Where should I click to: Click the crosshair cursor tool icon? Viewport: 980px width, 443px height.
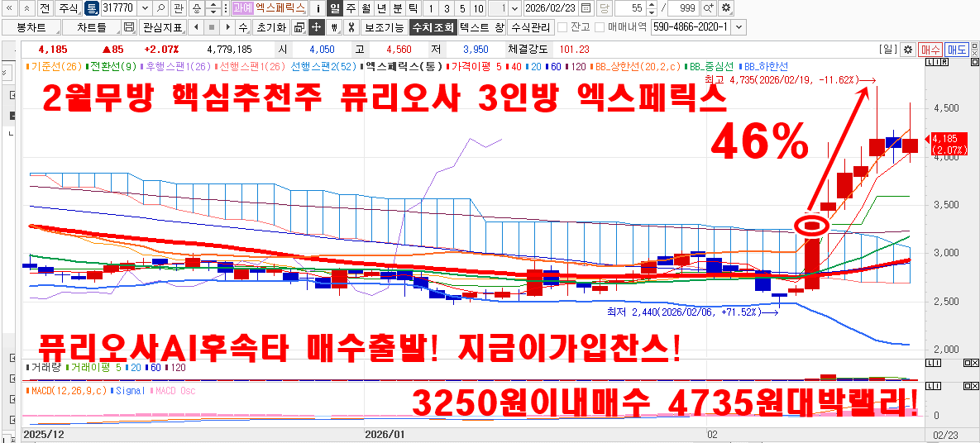click(x=316, y=27)
